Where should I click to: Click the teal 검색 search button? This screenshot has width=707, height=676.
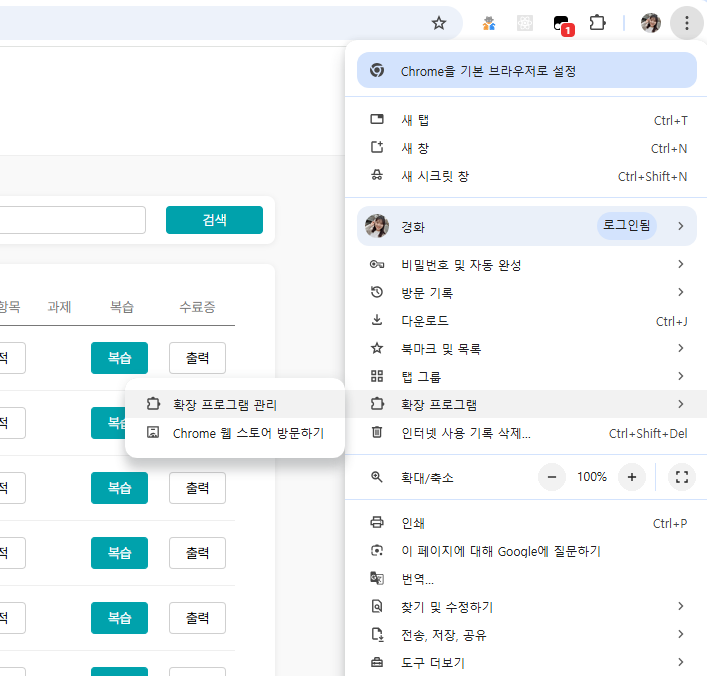pos(214,220)
